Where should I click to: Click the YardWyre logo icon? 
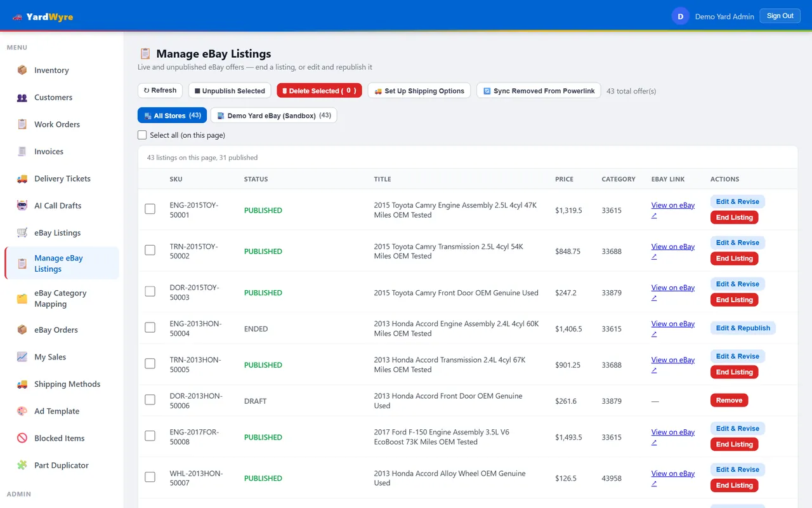[17, 17]
